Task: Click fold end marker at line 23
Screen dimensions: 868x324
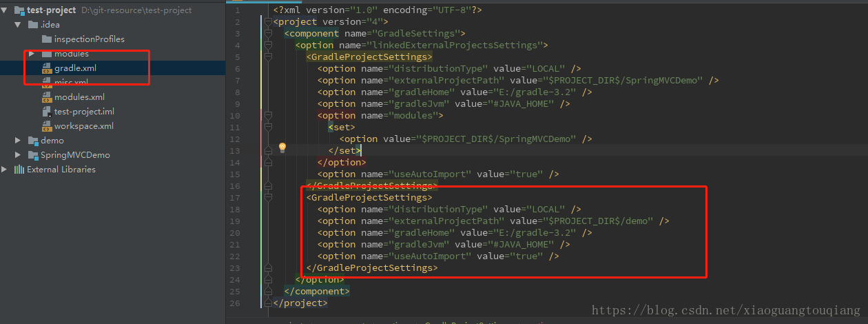Action: [x=268, y=267]
